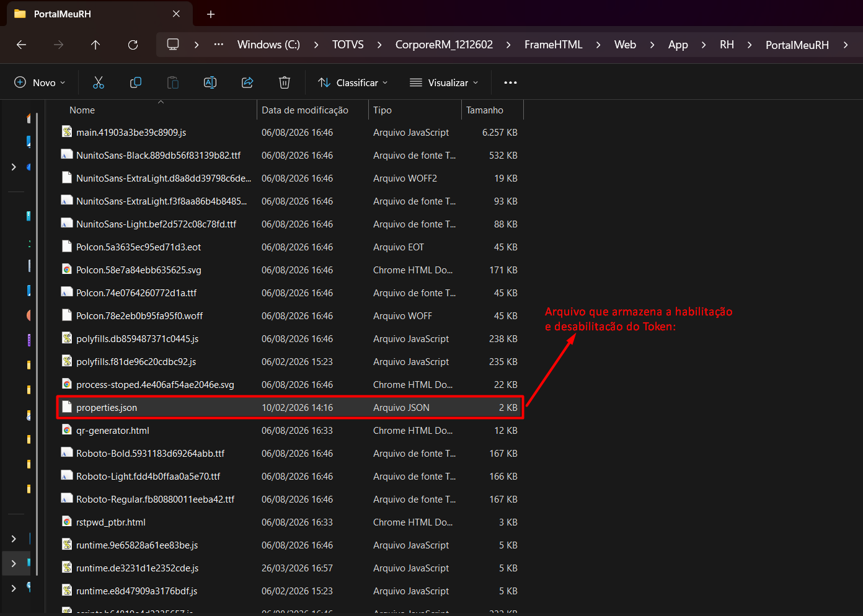Expand the chevron after PortalMeuRH breadcrumb
Viewport: 863px width, 616px height.
tap(846, 45)
